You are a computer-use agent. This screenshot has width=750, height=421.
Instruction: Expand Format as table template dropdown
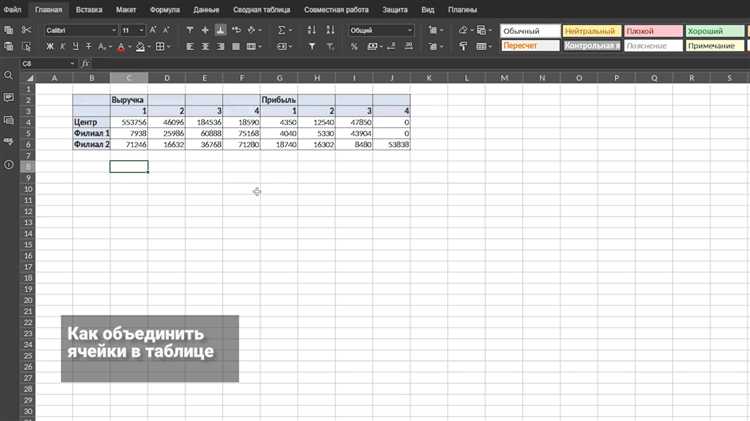click(490, 46)
